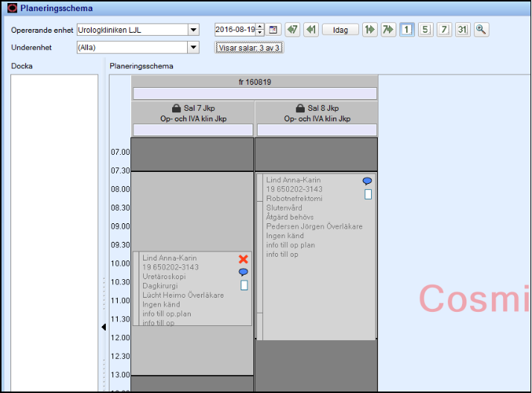Click the date field showing 2016-08-19

235,30
